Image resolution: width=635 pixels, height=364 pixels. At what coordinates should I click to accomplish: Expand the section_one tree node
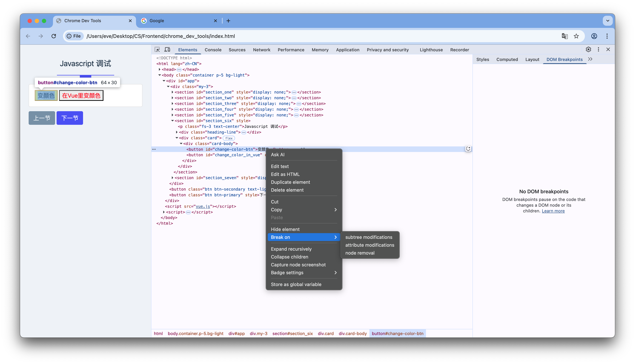(172, 92)
